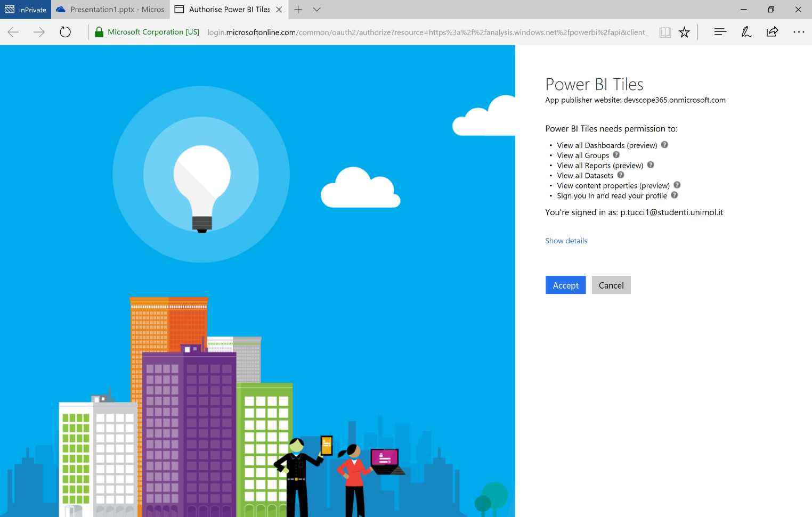812x517 pixels.
Task: Click the address bar URL
Action: [x=373, y=32]
